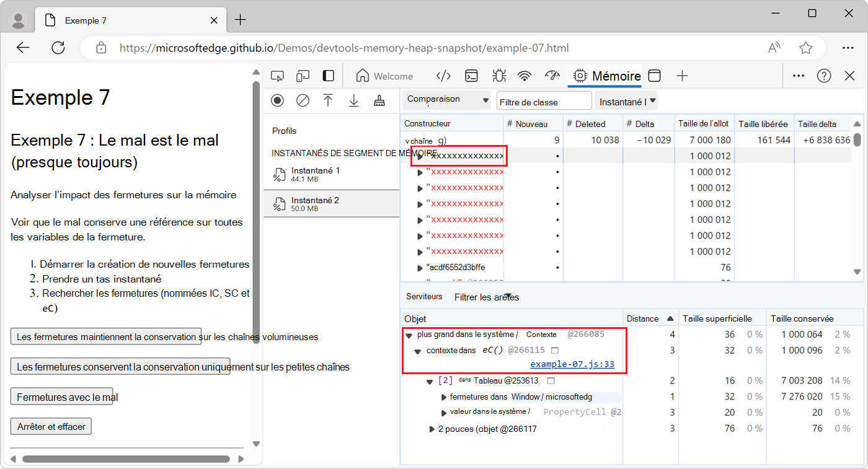This screenshot has width=868, height=469.
Task: Select the Instantané 1 snapshot
Action: click(332, 175)
